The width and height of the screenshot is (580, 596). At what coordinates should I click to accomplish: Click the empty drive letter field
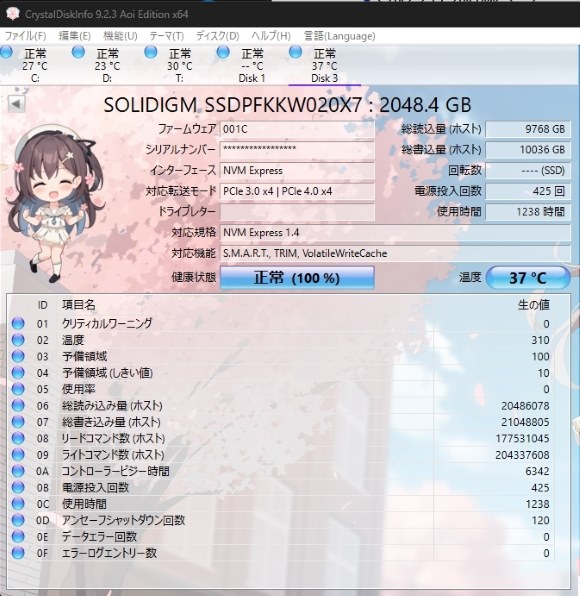(297, 212)
